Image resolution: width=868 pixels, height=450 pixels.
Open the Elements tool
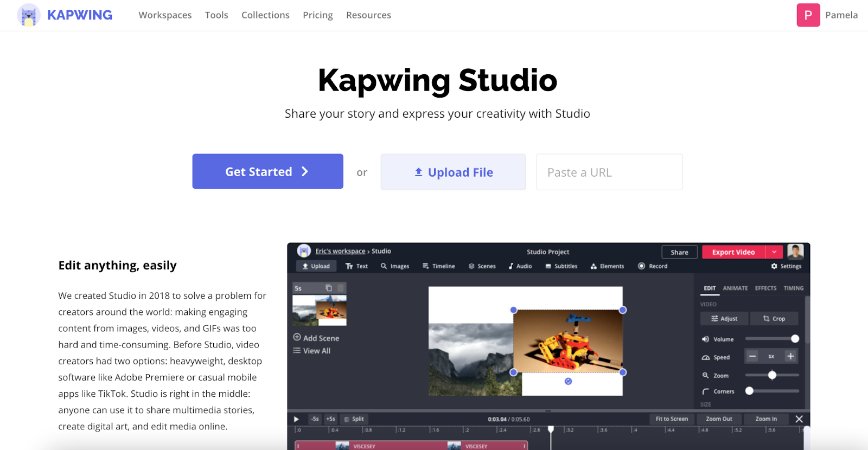[607, 266]
